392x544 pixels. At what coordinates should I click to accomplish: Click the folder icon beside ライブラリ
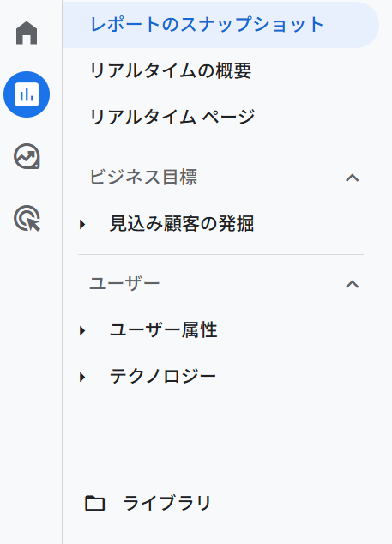click(x=94, y=503)
